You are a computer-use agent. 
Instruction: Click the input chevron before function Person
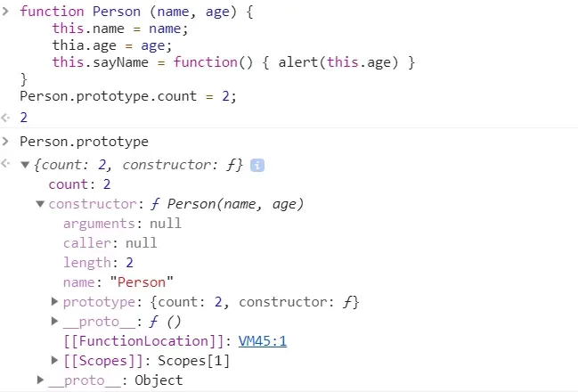[x=5, y=11]
